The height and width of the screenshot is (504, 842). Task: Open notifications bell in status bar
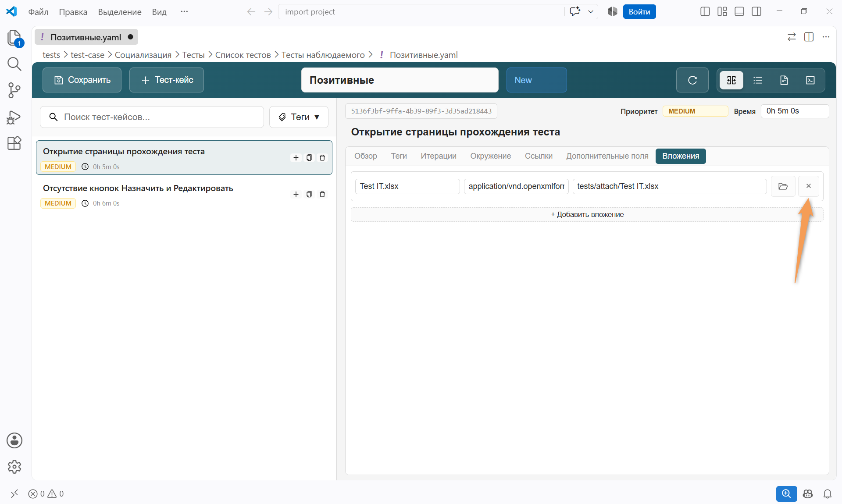tap(828, 494)
